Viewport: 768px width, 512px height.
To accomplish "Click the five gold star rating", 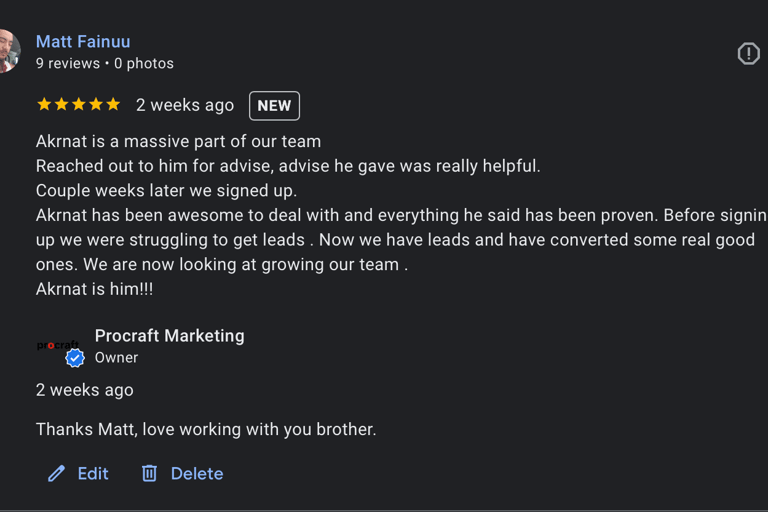I will pos(78,104).
